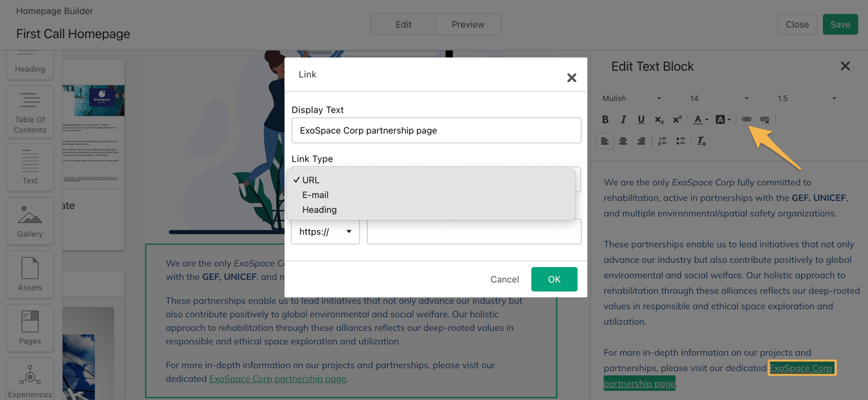Click the Save button
This screenshot has width=868, height=400.
coord(840,25)
